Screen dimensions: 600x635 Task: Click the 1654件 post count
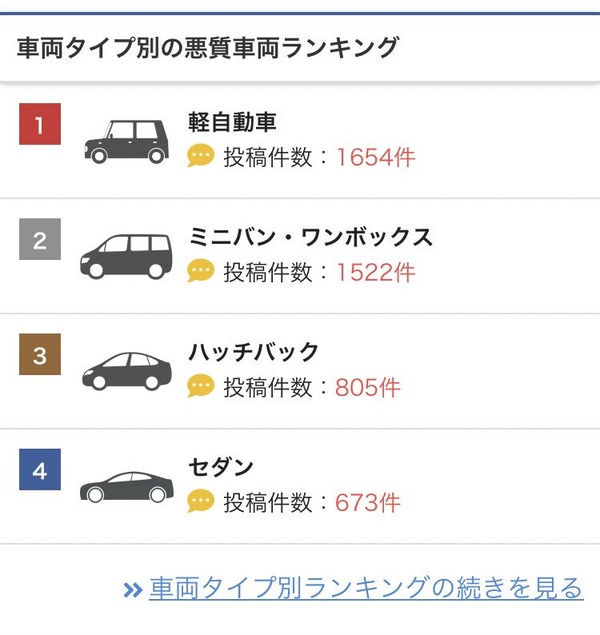tap(376, 157)
